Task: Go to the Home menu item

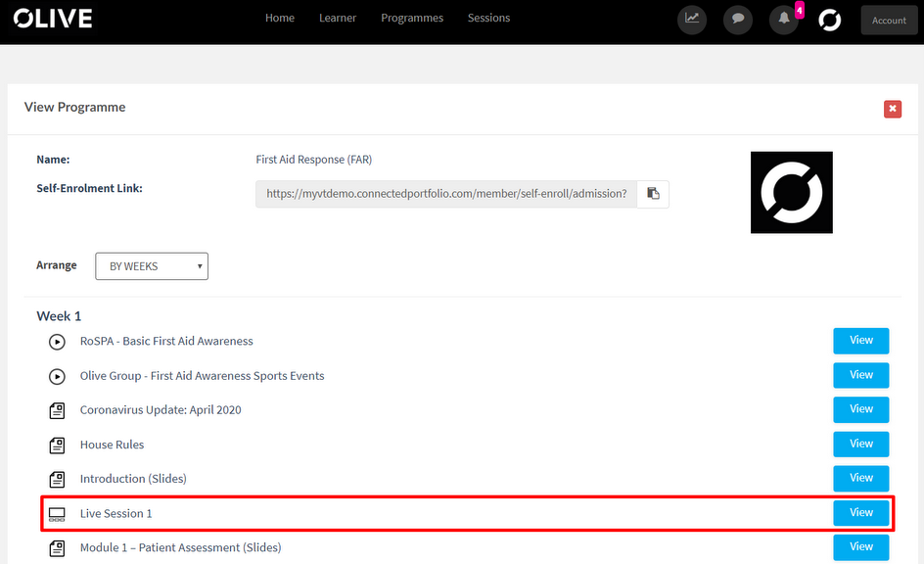Action: pos(280,18)
